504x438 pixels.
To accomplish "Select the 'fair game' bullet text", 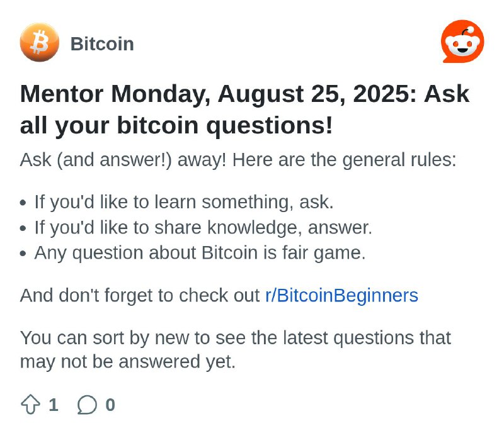I will (200, 253).
